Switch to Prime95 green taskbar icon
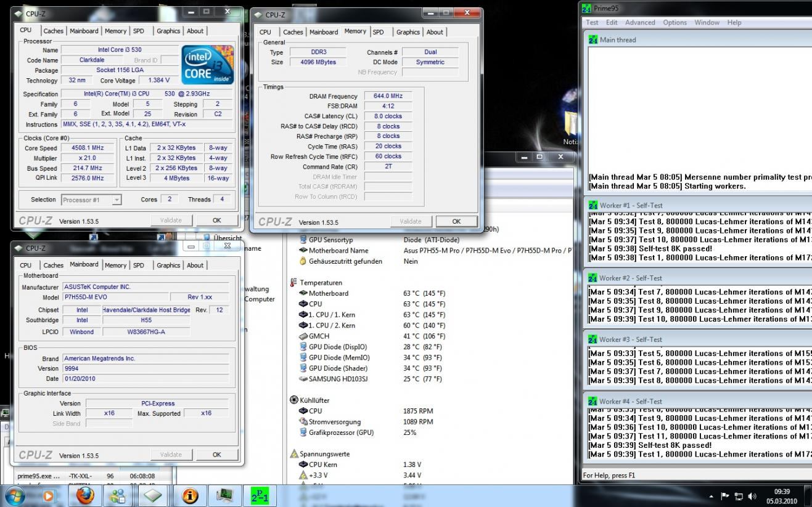This screenshot has width=812, height=507. click(260, 495)
